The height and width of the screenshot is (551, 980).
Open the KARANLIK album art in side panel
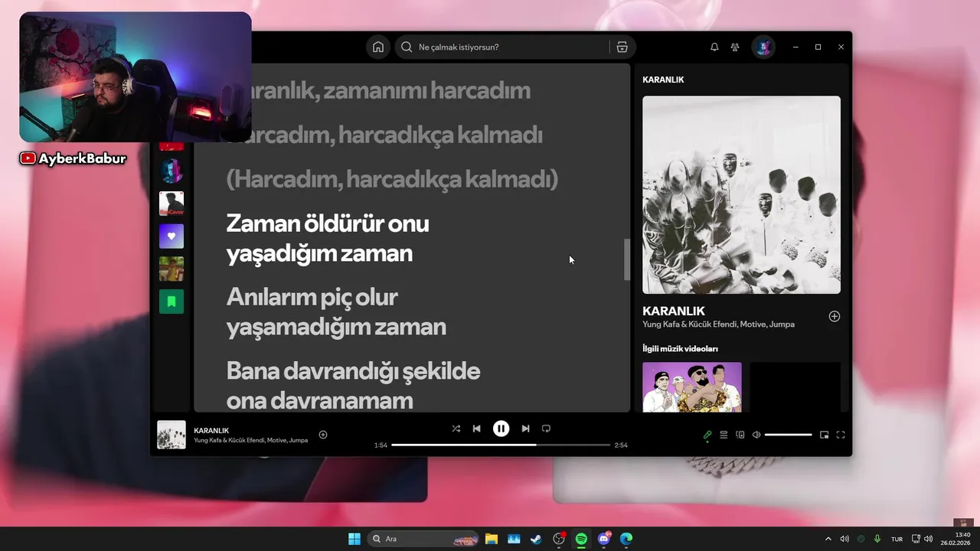741,194
